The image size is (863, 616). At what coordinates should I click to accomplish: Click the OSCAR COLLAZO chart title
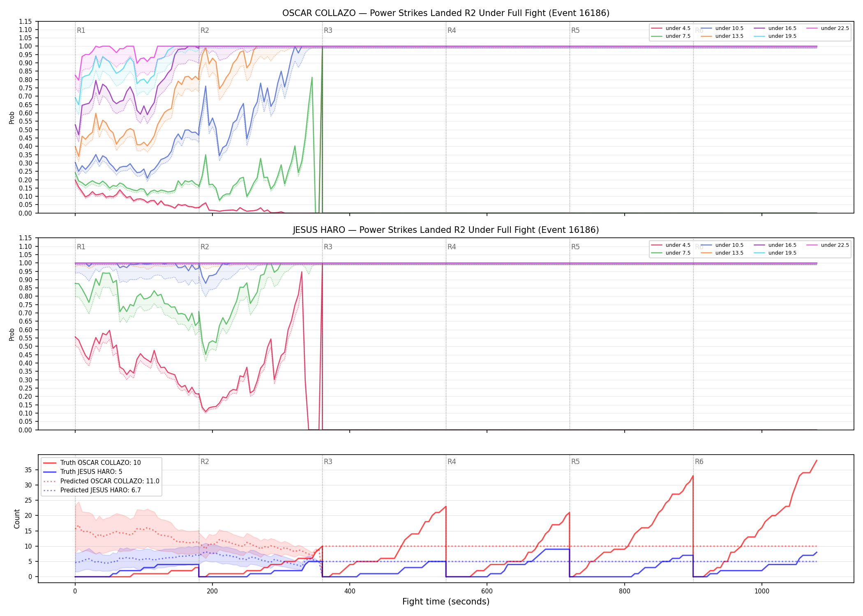tap(446, 13)
